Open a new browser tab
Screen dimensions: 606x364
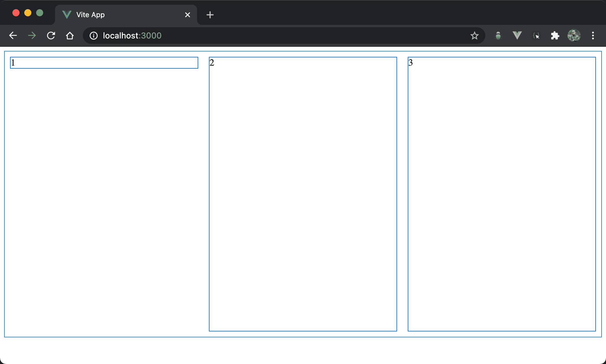point(210,15)
